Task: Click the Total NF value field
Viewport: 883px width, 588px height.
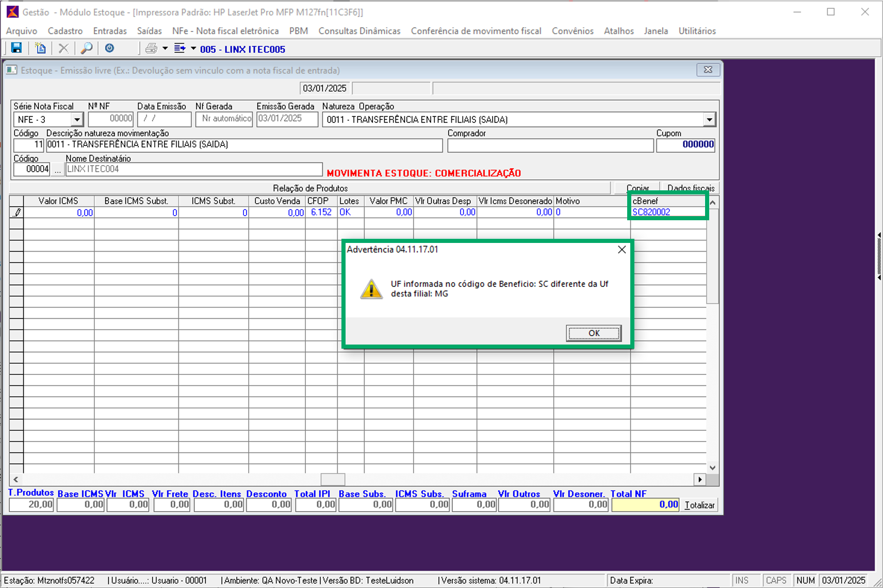Action: point(646,505)
